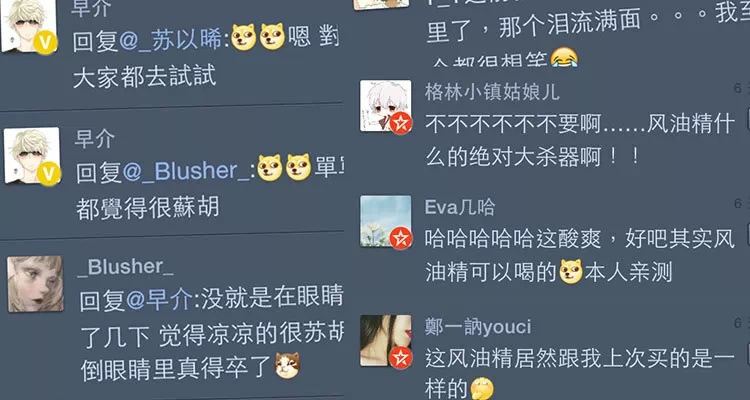This screenshot has height=400, width=750.
Task: Click the username _Blusher_
Action: tap(126, 267)
